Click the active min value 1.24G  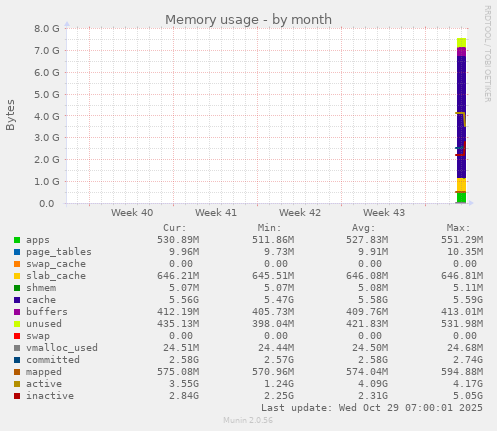(x=279, y=384)
